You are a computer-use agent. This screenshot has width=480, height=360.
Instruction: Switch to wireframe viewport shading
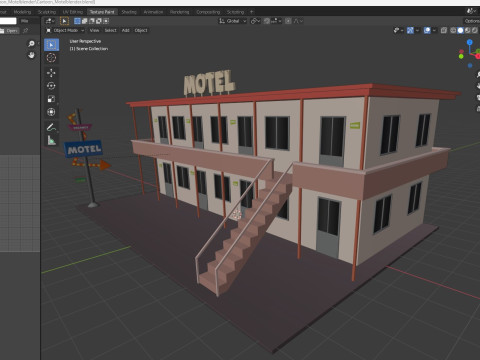tap(453, 30)
